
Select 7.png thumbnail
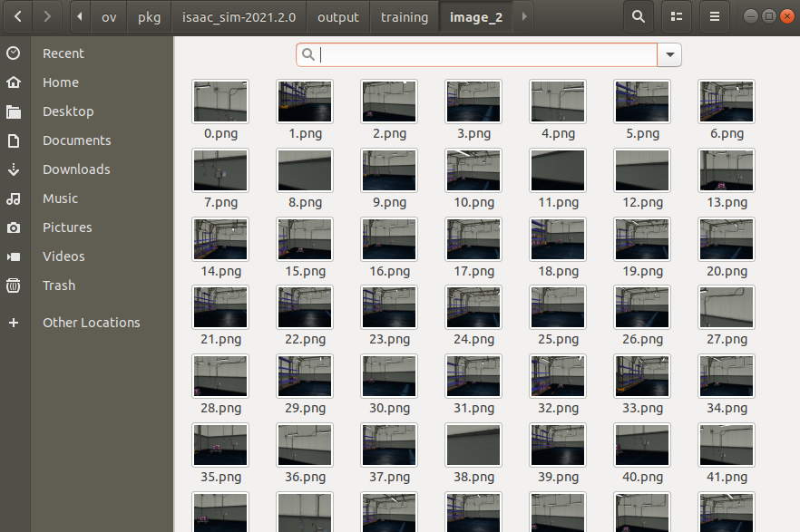click(220, 170)
